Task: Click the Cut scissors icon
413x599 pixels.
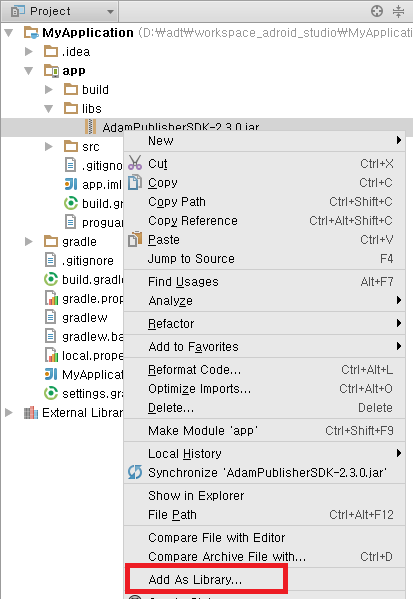Action: click(135, 162)
